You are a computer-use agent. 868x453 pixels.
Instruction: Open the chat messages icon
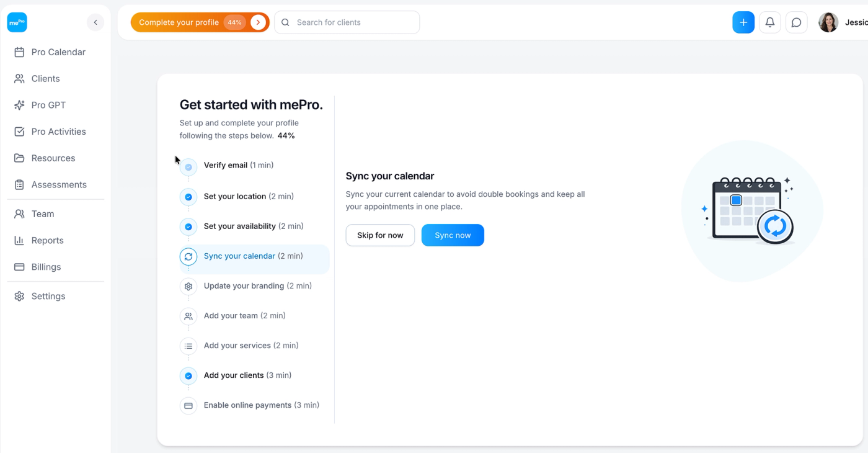point(797,22)
